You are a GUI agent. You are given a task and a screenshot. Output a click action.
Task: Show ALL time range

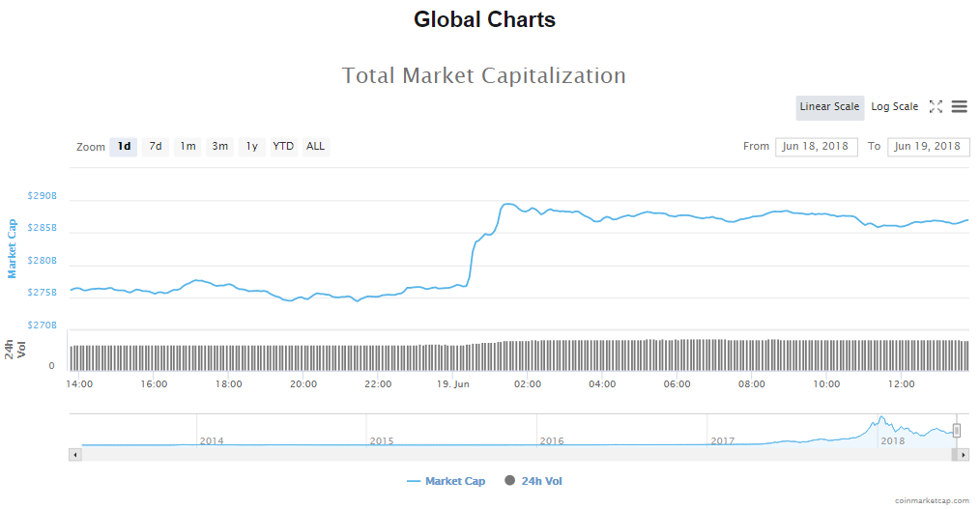click(x=315, y=147)
